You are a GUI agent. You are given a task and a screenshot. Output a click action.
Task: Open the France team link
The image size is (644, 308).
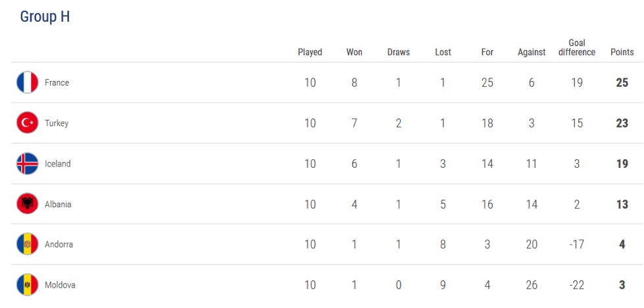57,83
